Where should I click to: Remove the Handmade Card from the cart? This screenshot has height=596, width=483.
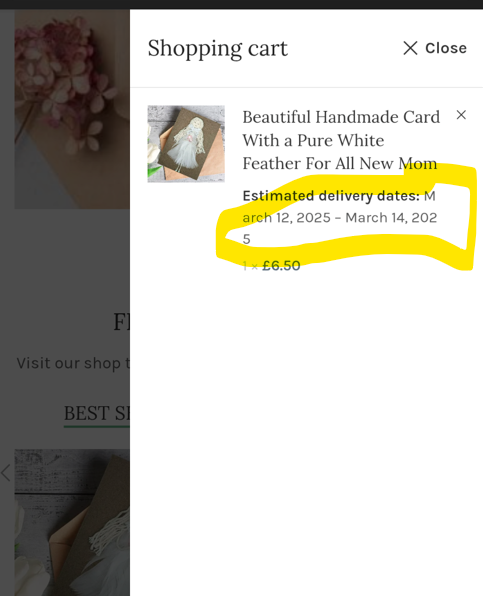(461, 115)
